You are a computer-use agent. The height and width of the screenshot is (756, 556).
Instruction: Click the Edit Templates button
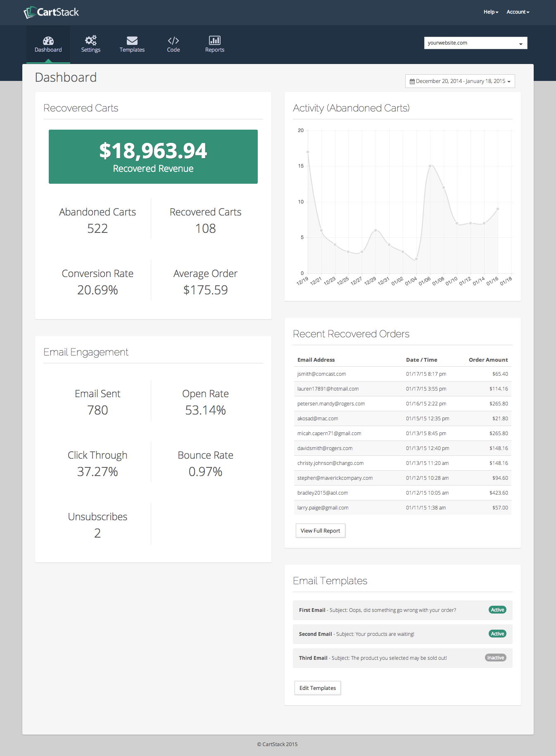coord(317,688)
